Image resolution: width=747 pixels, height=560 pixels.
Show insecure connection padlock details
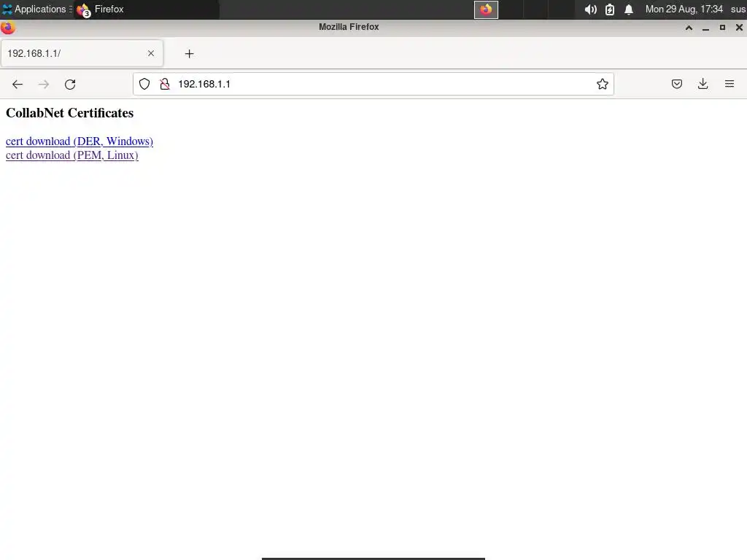165,85
